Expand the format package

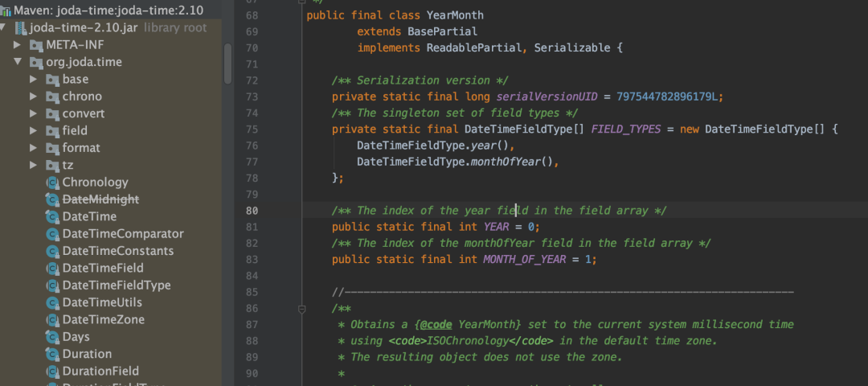[x=34, y=148]
